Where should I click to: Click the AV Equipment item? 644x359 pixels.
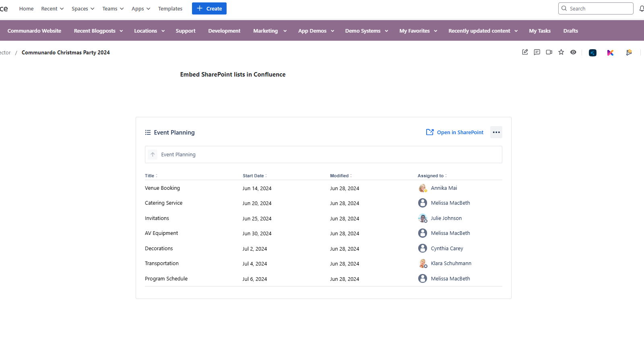pos(161,233)
